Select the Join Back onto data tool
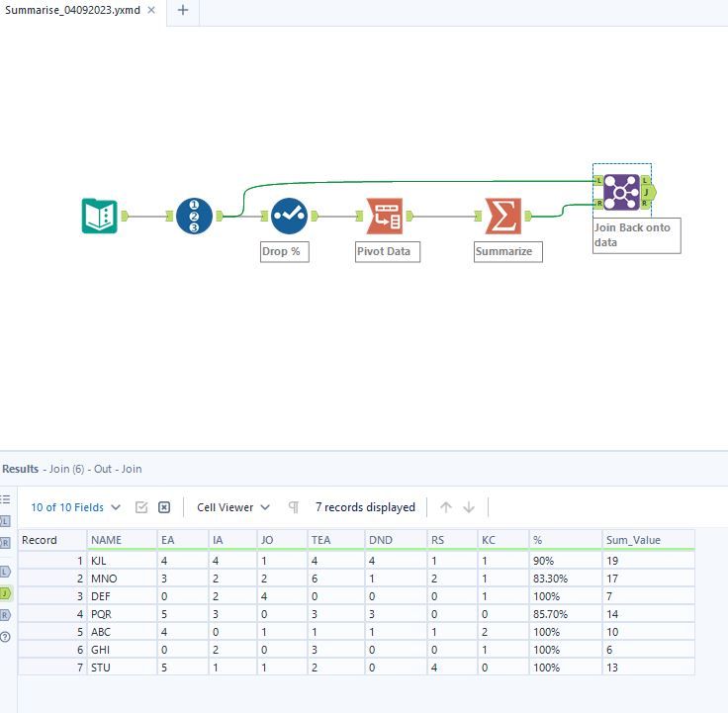728x713 pixels. click(x=621, y=192)
